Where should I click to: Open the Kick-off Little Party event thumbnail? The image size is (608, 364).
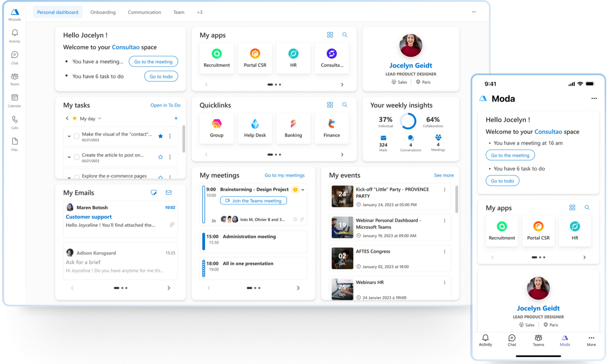342,196
